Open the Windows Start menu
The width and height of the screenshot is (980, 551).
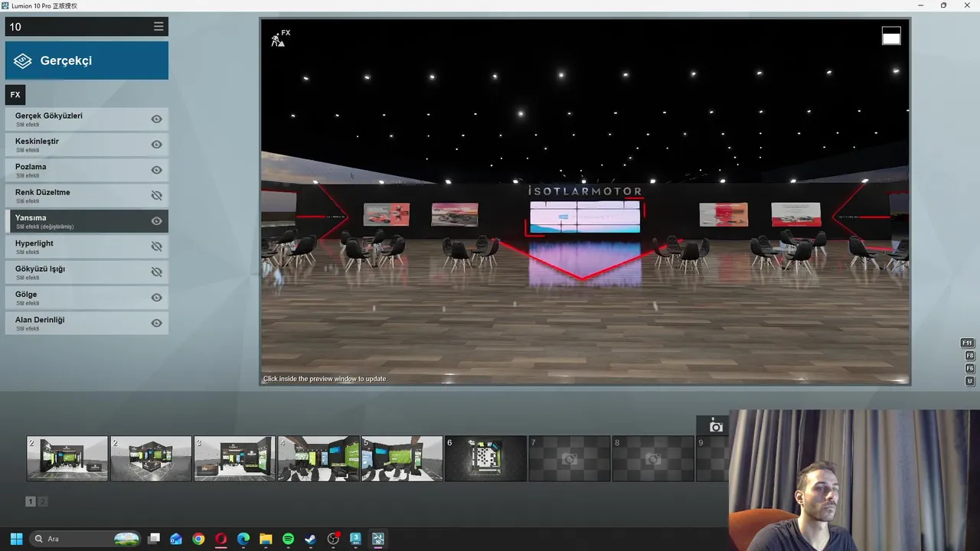coord(16,539)
